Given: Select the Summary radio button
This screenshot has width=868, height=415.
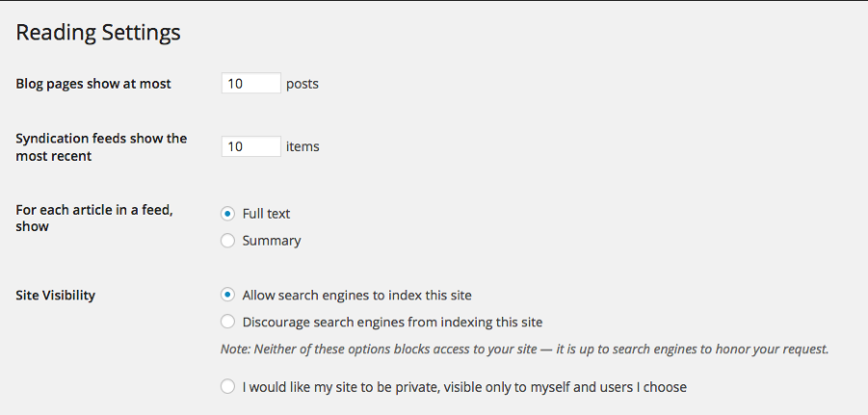Looking at the screenshot, I should click(227, 241).
